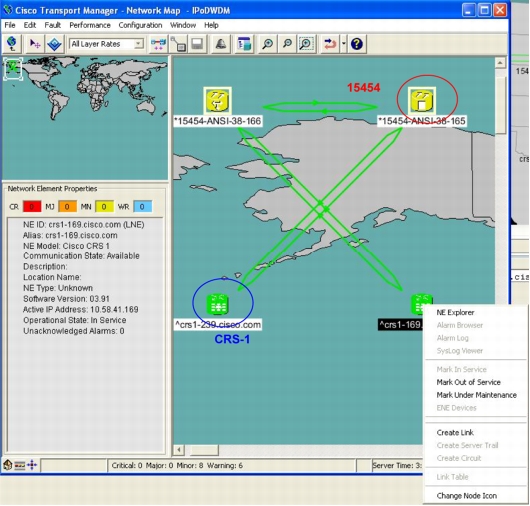This screenshot has width=530, height=506.
Task: Click the blue WR alarm count box
Action: tap(143, 207)
